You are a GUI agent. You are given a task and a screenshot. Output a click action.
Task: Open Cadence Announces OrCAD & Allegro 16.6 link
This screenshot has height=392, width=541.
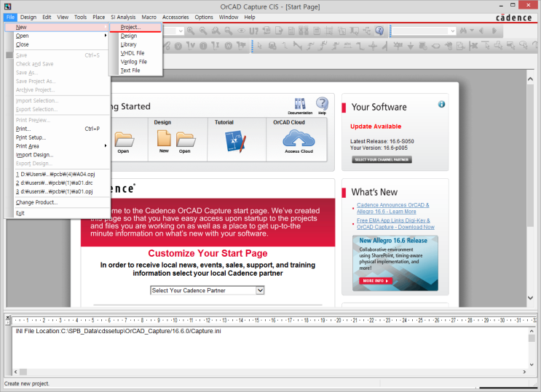click(392, 208)
